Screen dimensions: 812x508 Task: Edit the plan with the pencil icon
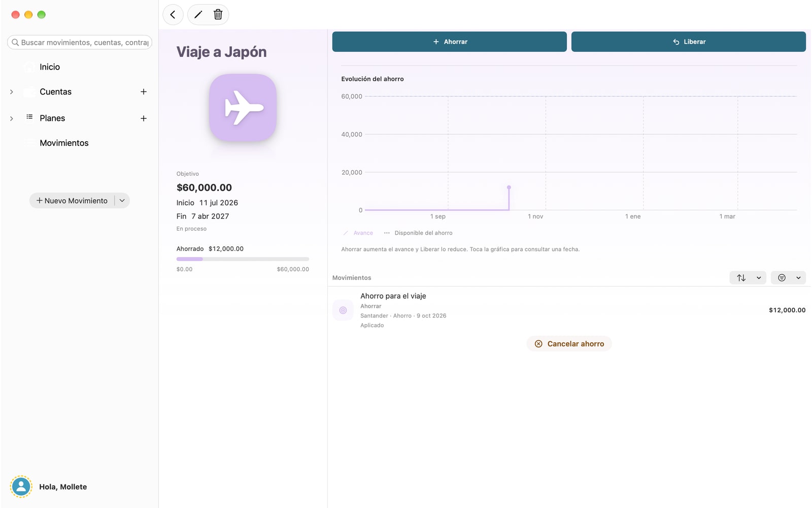tap(198, 15)
